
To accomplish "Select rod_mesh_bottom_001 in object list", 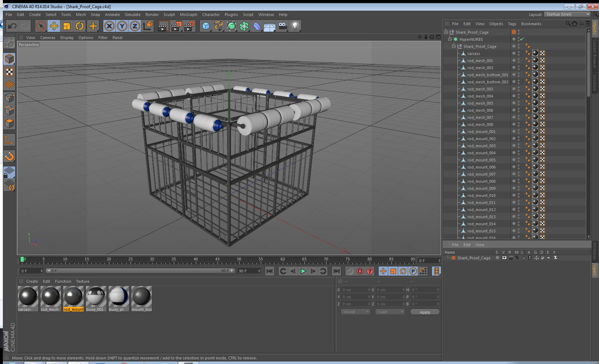I will [488, 75].
